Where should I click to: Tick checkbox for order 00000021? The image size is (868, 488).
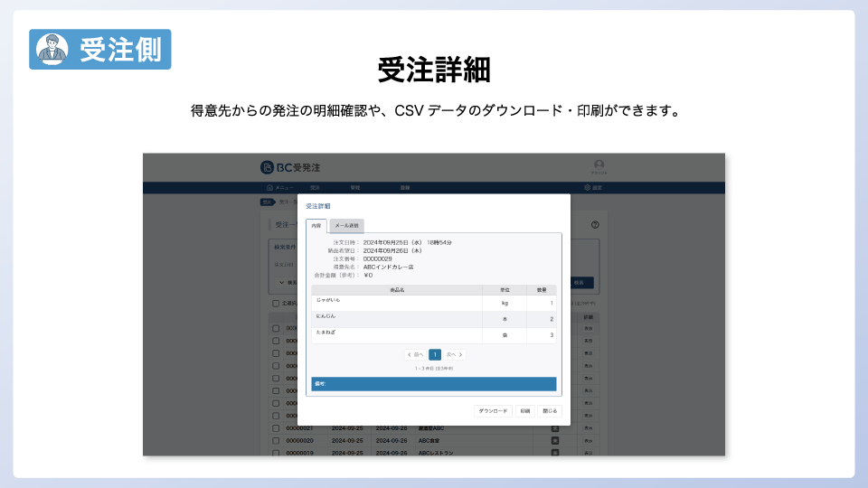[x=276, y=428]
